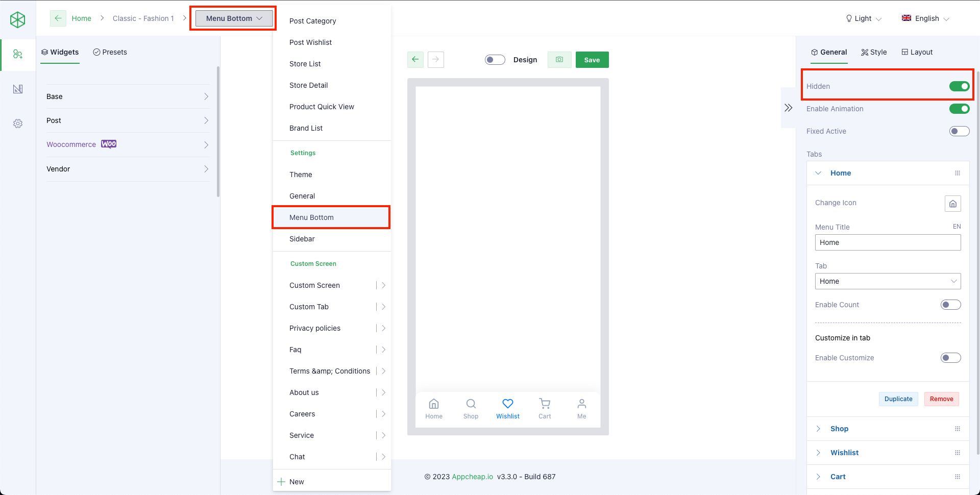The image size is (980, 495).
Task: Open the Design tools icon in the sidebar
Action: tap(18, 89)
